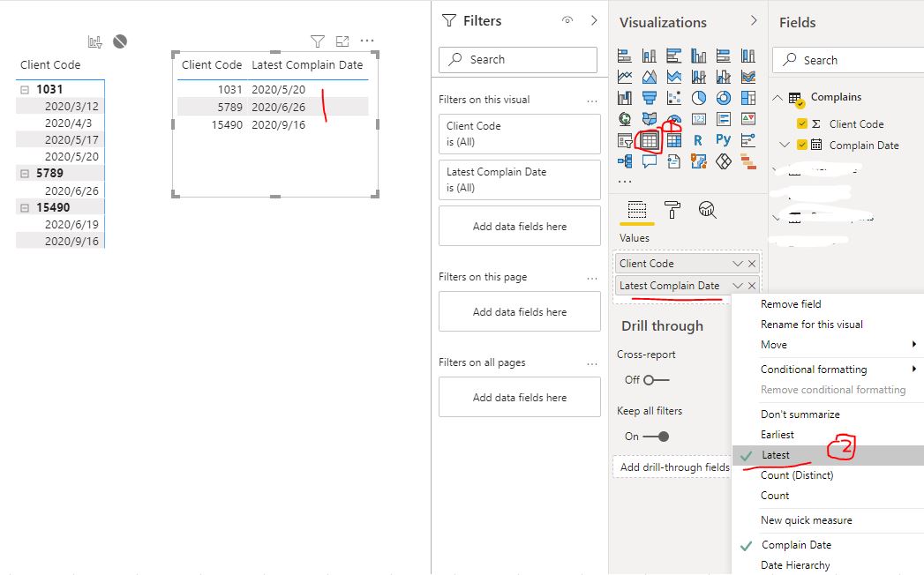
Task: Select the card (123) visual
Action: click(x=699, y=119)
